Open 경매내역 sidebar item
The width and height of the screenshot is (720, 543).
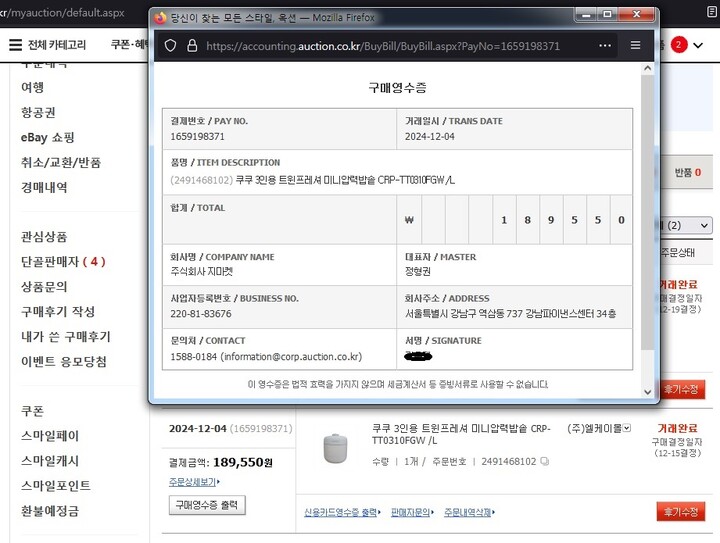(44, 187)
